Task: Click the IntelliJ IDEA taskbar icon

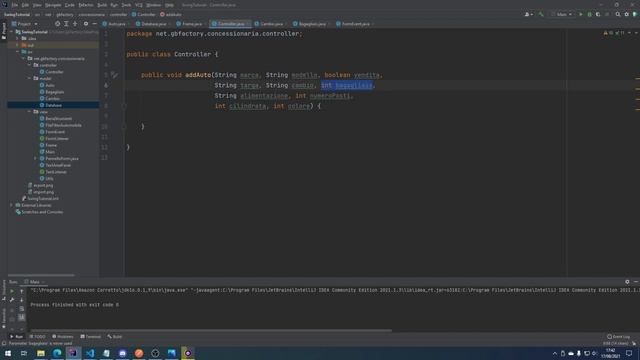Action: pos(73,353)
